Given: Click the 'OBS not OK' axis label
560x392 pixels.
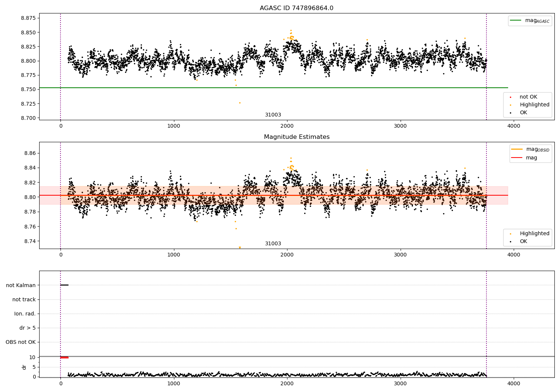Looking at the screenshot, I should pos(21,342).
